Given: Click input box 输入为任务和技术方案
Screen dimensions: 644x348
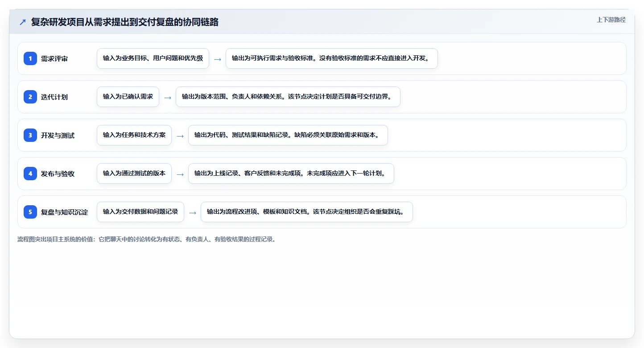Looking at the screenshot, I should point(134,135).
